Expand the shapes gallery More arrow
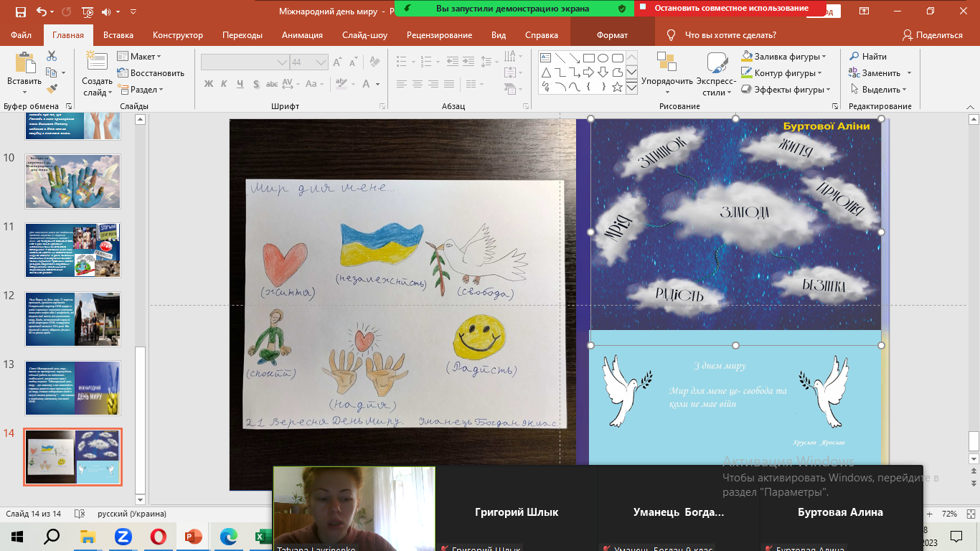 pyautogui.click(x=631, y=88)
